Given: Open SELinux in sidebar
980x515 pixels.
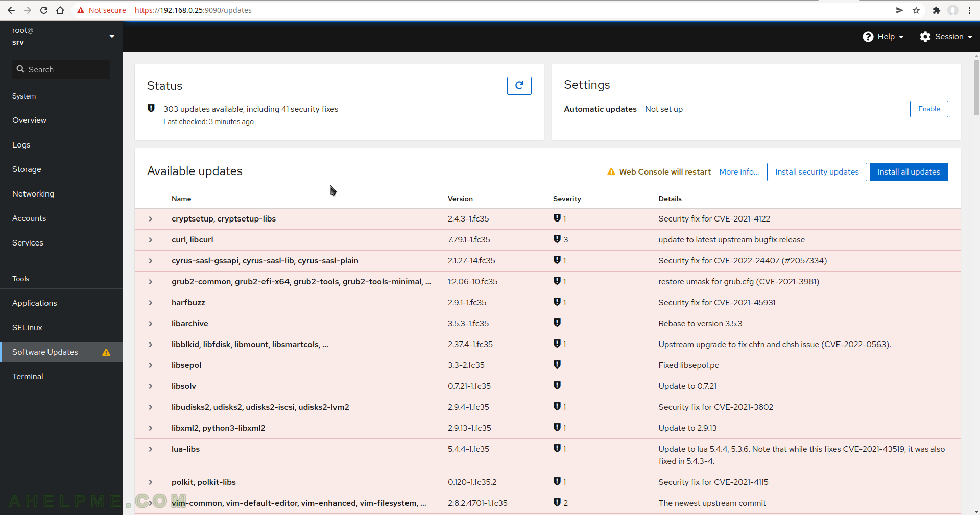Looking at the screenshot, I should [x=61, y=328].
